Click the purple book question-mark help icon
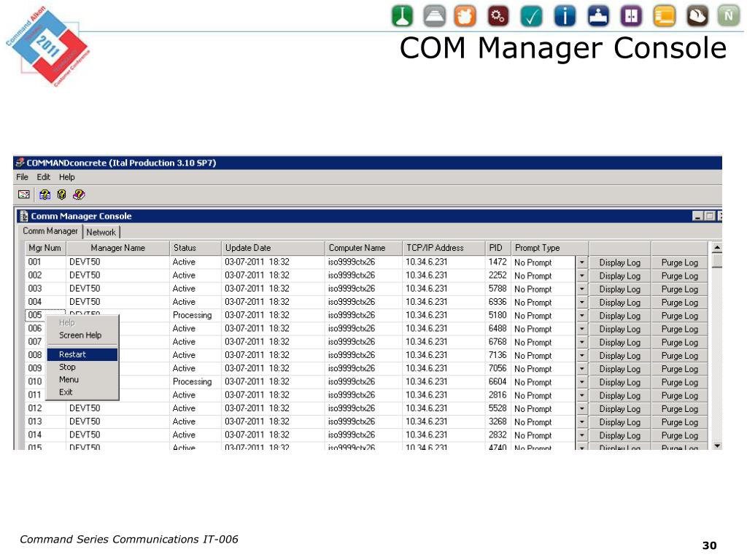Image resolution: width=747 pixels, height=560 pixels. pos(79,194)
